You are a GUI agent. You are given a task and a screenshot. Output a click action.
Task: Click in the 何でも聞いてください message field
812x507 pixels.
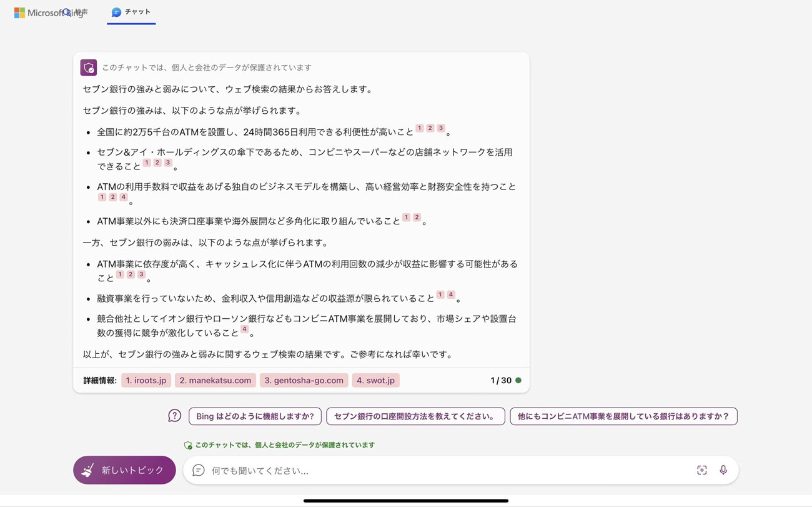coord(437,470)
